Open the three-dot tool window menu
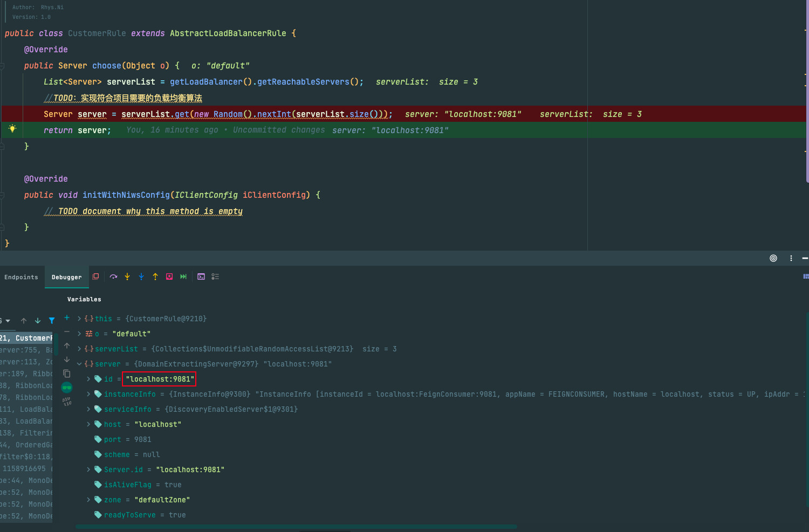Viewport: 809px width, 532px height. pos(791,258)
